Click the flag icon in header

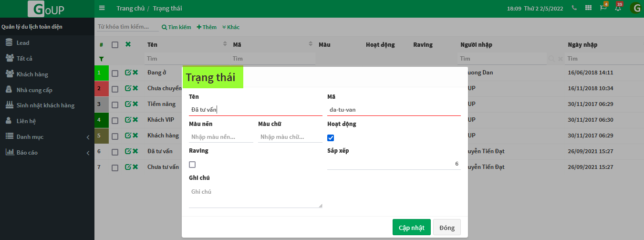point(603,8)
